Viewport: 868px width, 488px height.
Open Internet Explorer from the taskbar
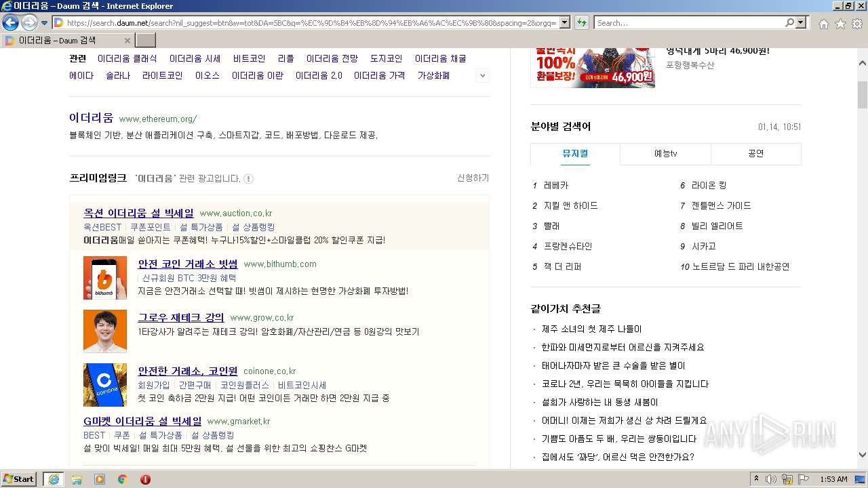tap(54, 479)
